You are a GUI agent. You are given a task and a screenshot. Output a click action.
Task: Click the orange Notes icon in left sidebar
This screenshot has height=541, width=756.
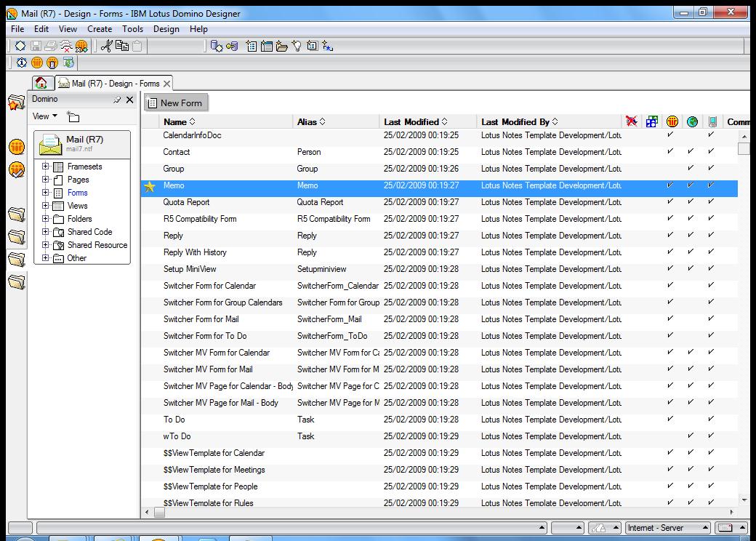[17, 147]
